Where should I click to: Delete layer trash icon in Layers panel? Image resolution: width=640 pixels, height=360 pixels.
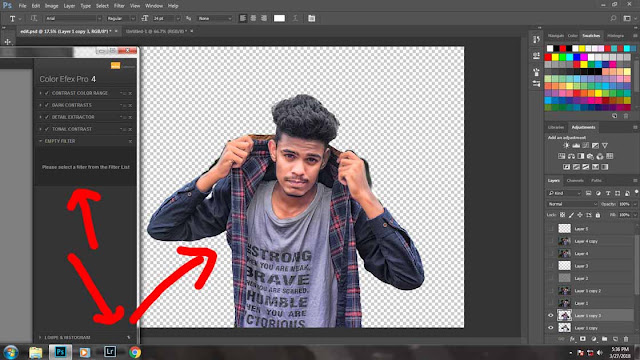pyautogui.click(x=626, y=339)
